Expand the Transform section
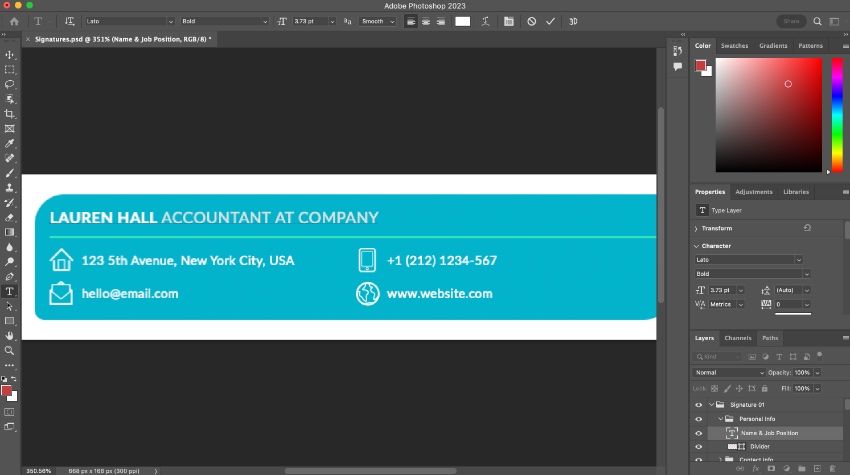The width and height of the screenshot is (850, 475). [696, 228]
